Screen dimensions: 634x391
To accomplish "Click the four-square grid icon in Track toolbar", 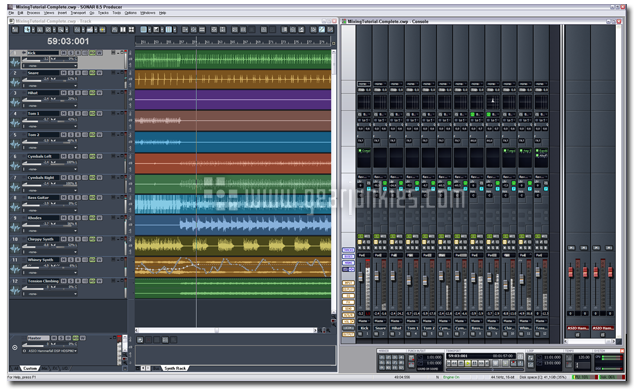I will click(131, 30).
